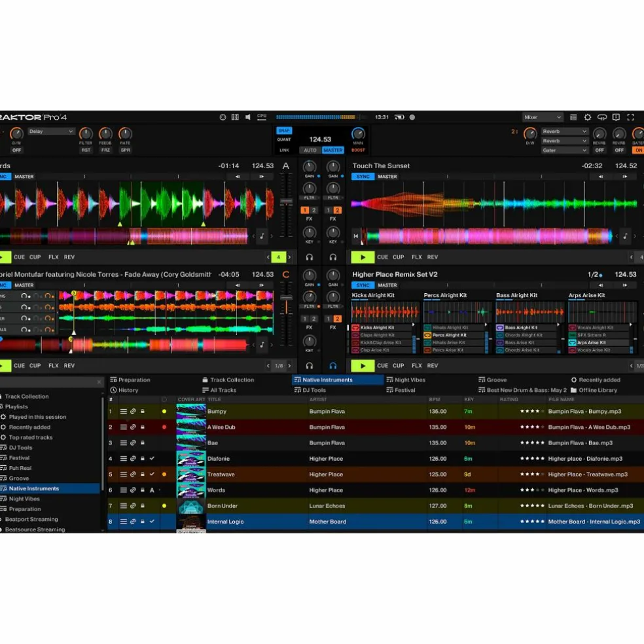Open the Night Vibes favorite tab
Viewport: 644px width, 644px height.
coord(406,380)
